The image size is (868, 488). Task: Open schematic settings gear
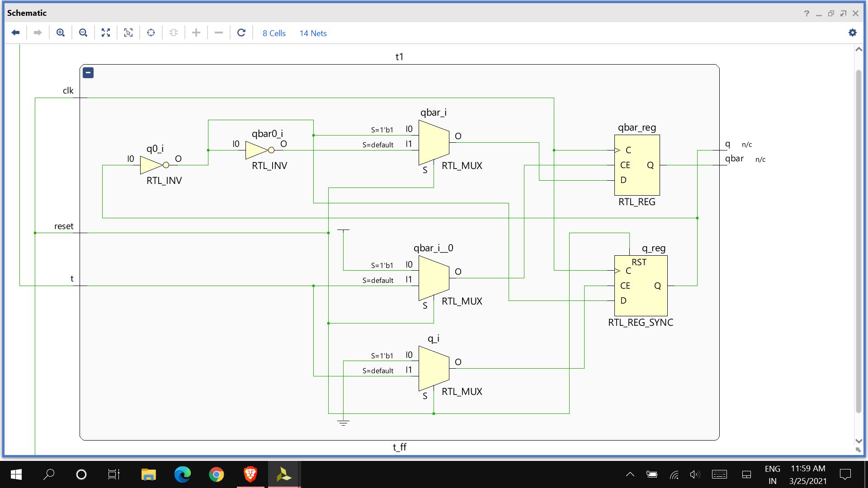tap(853, 33)
